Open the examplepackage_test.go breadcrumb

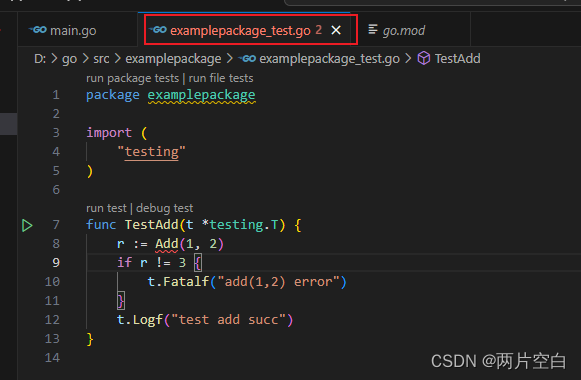click(x=329, y=59)
